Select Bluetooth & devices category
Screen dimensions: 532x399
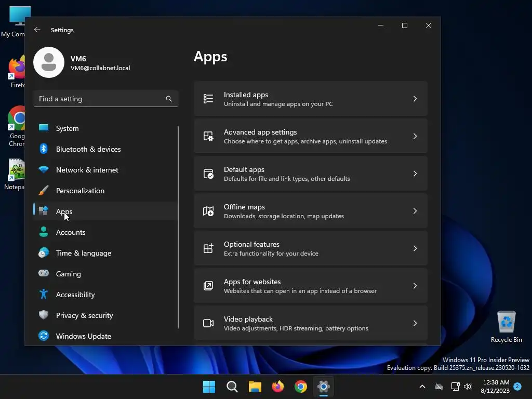[105, 149]
